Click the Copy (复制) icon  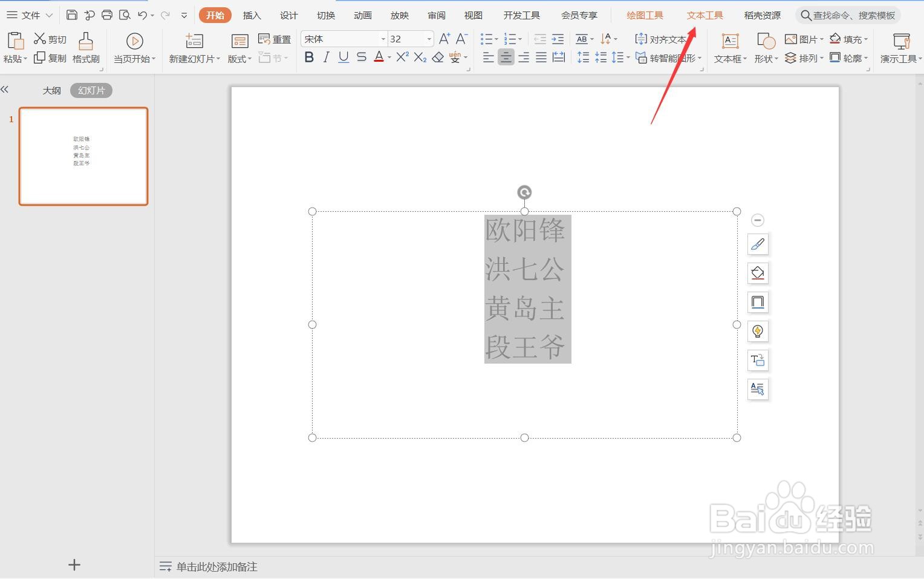click(40, 58)
